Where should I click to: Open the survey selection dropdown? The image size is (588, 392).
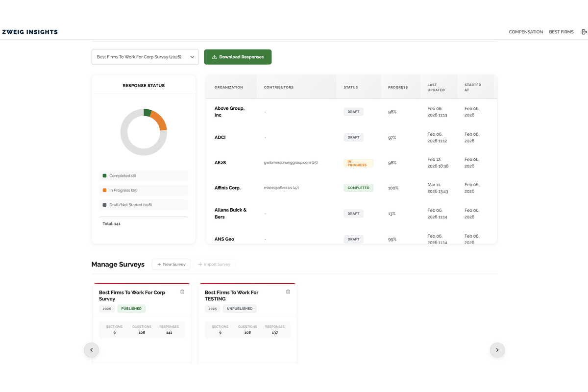(x=145, y=57)
